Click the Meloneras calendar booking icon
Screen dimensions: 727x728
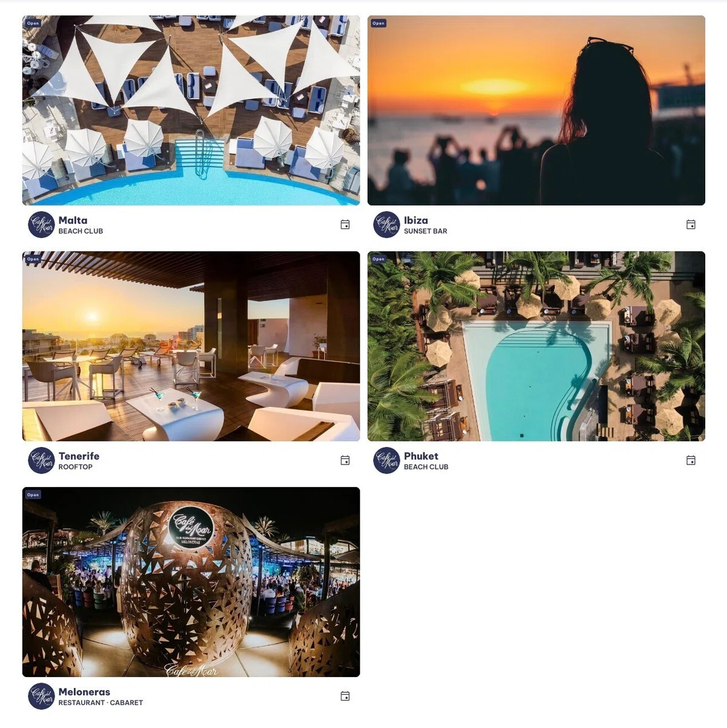pos(345,696)
